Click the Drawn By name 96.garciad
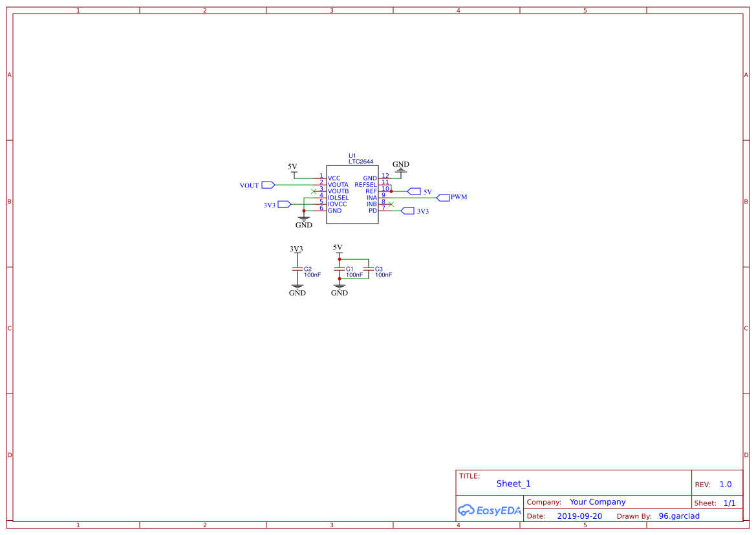756x535 pixels. (x=678, y=516)
